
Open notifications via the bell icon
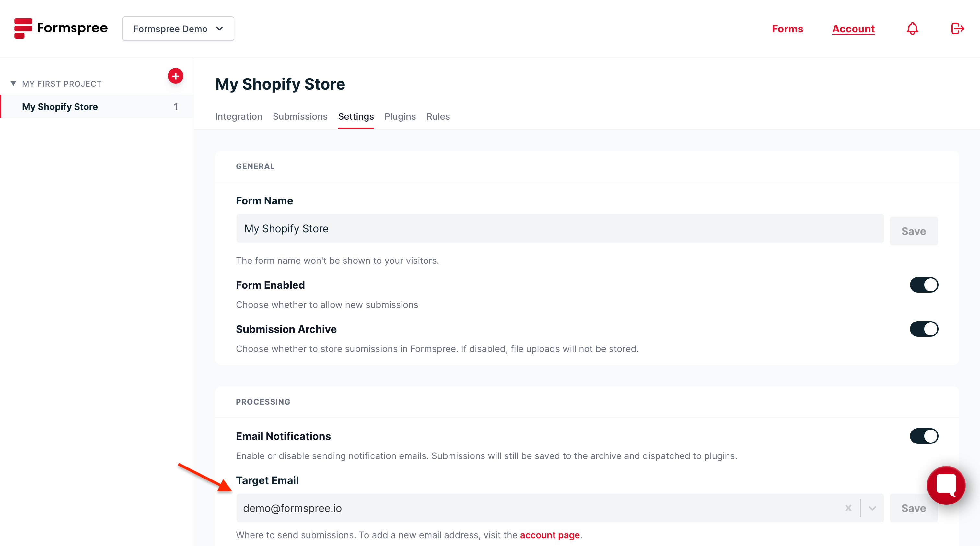tap(912, 28)
